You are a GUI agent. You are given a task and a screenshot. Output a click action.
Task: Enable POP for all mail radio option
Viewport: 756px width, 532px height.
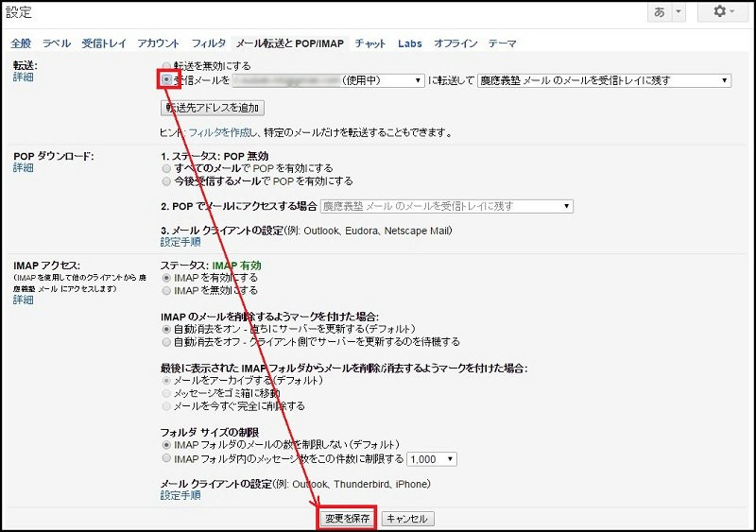[x=167, y=168]
